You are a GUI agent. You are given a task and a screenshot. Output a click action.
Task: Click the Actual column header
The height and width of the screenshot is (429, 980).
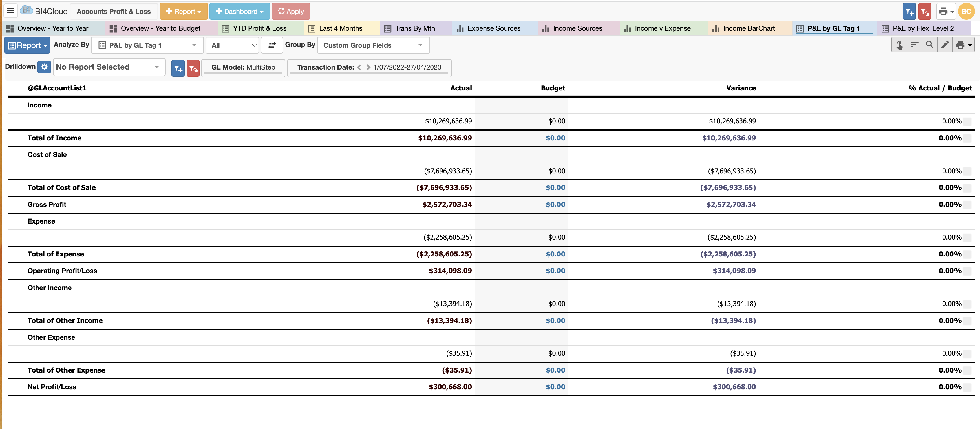pos(461,88)
